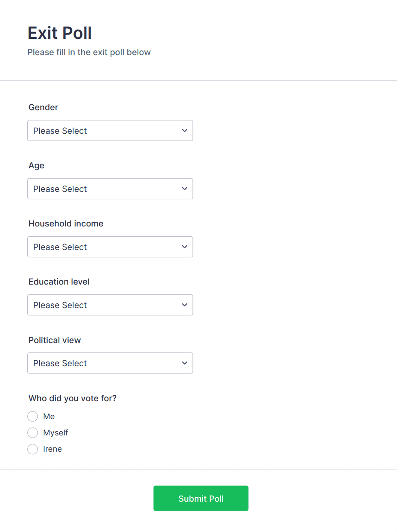Open the Gender dropdown
Image resolution: width=397 pixels, height=532 pixels.
pos(110,130)
